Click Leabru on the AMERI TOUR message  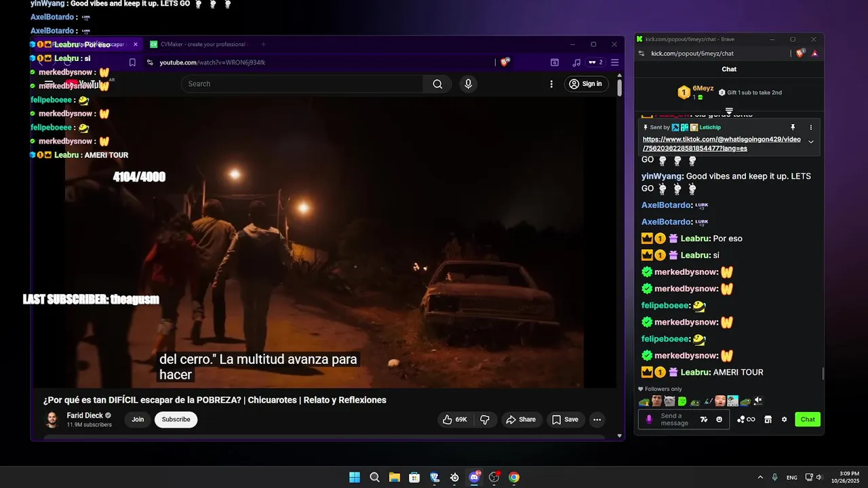(x=694, y=372)
